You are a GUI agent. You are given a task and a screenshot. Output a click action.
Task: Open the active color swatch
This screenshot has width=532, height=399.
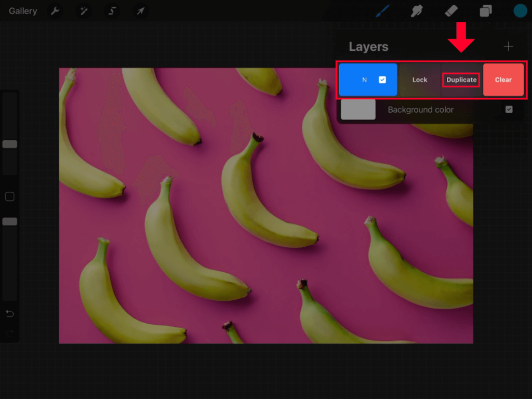coord(520,10)
